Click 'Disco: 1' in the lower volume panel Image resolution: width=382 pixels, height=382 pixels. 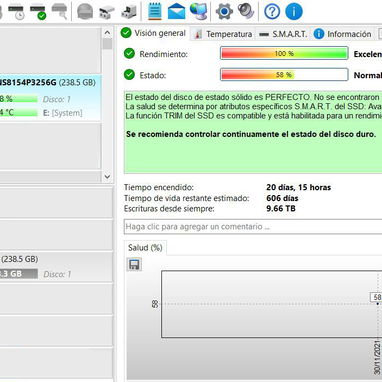click(x=57, y=274)
